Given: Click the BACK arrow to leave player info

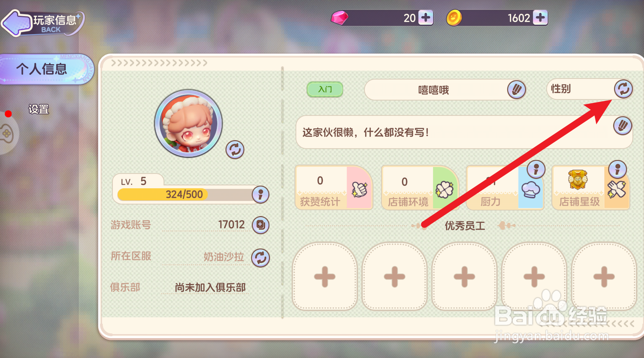Looking at the screenshot, I should 17,22.
